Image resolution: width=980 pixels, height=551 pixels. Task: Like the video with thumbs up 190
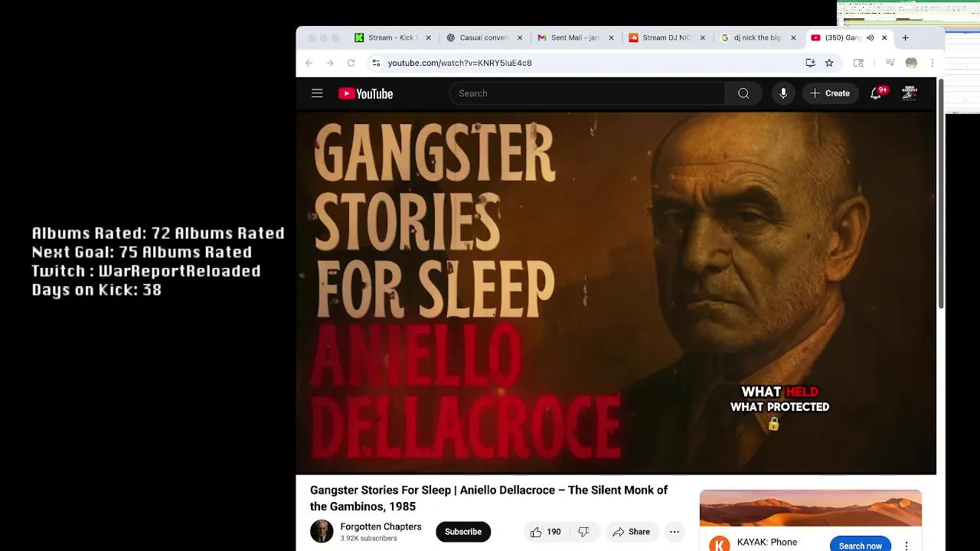(x=545, y=532)
